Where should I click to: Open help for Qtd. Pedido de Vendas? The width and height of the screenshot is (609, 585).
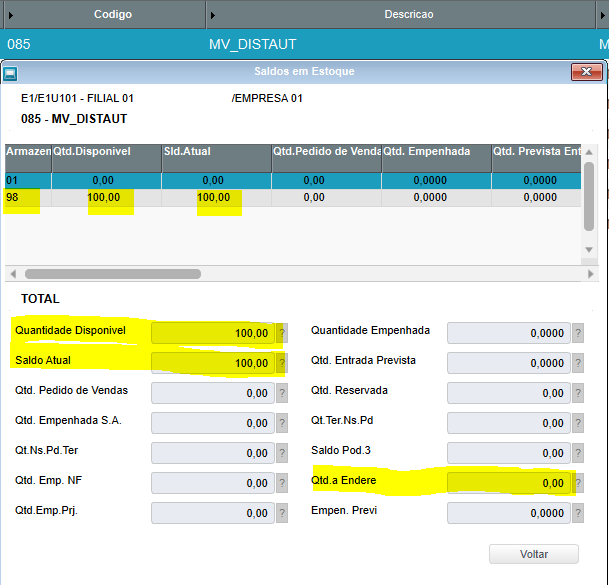(x=282, y=393)
